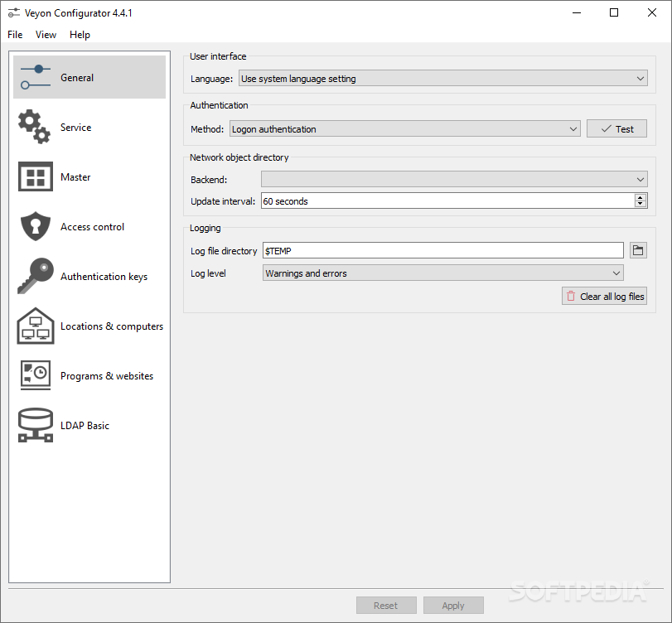Select the Access control label

[x=92, y=227]
